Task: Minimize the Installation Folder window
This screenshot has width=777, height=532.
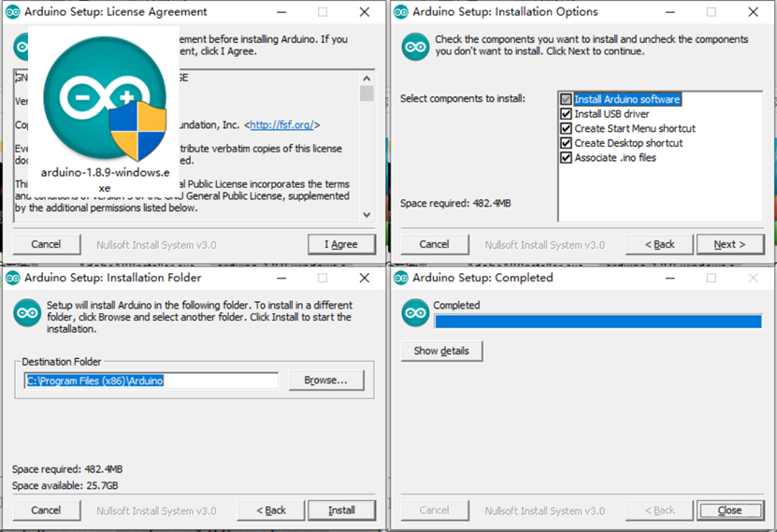Action: click(x=281, y=278)
